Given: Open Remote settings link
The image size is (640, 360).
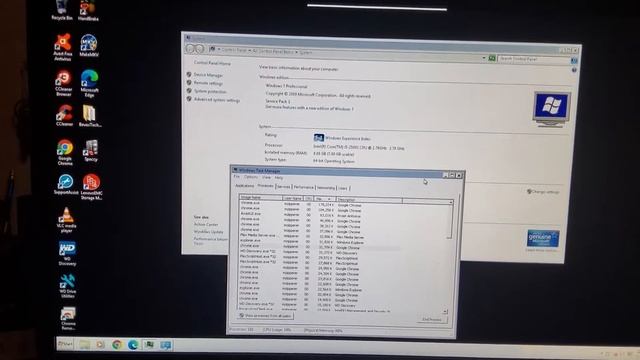Looking at the screenshot, I should click(x=208, y=83).
